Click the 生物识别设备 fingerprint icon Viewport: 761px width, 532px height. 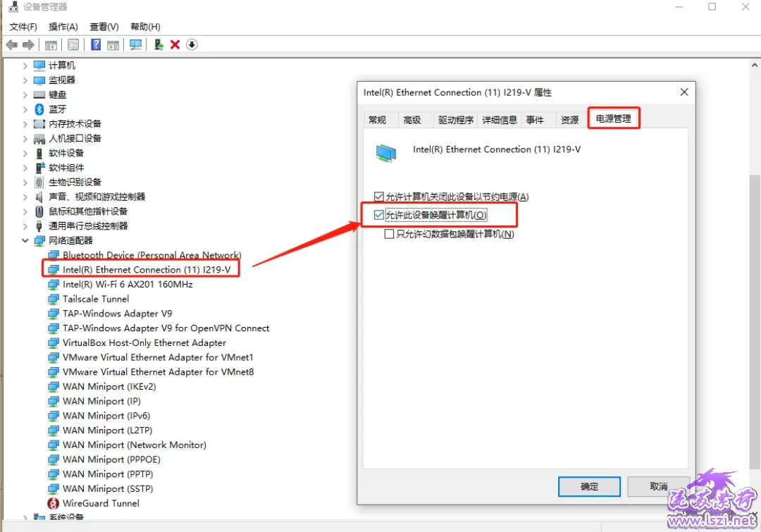pyautogui.click(x=39, y=182)
